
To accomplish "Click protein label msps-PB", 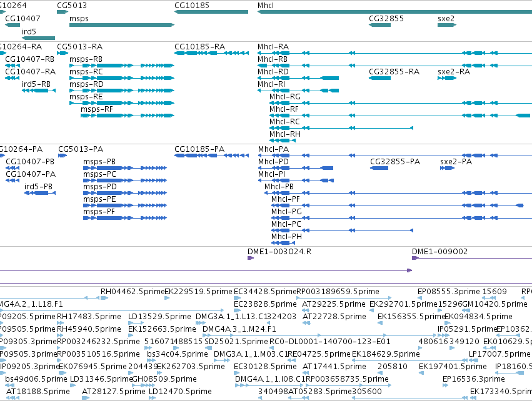I will pos(99,162).
